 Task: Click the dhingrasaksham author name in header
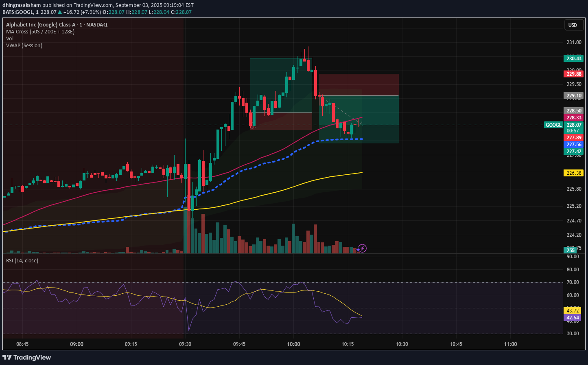coord(22,5)
